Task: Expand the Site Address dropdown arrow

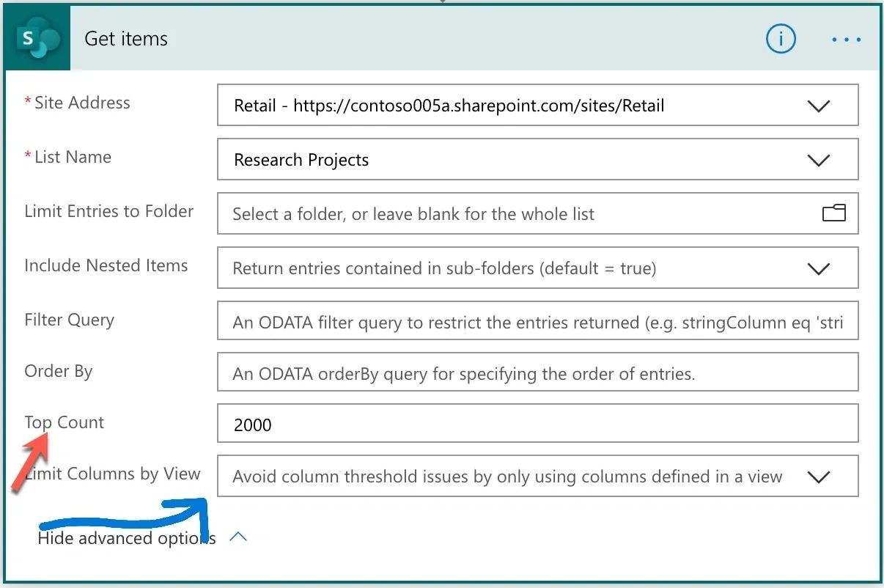Action: 818,106
